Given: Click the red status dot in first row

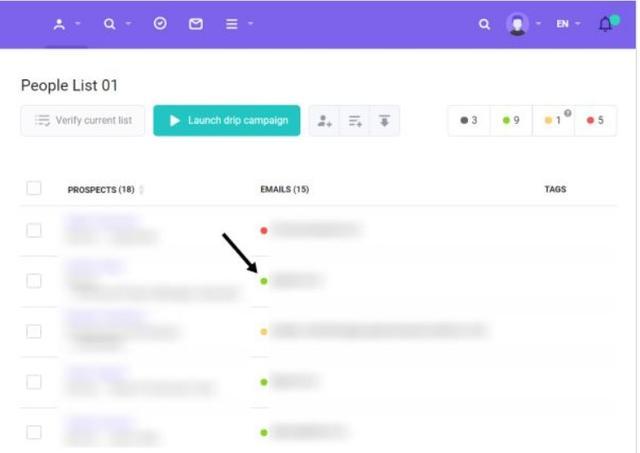Looking at the screenshot, I should [264, 231].
